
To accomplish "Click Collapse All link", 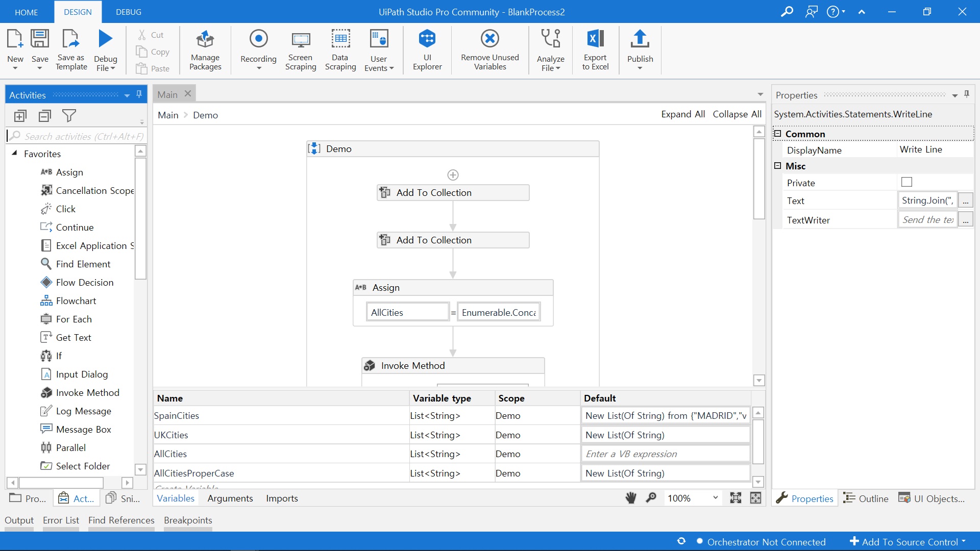I will 737,114.
